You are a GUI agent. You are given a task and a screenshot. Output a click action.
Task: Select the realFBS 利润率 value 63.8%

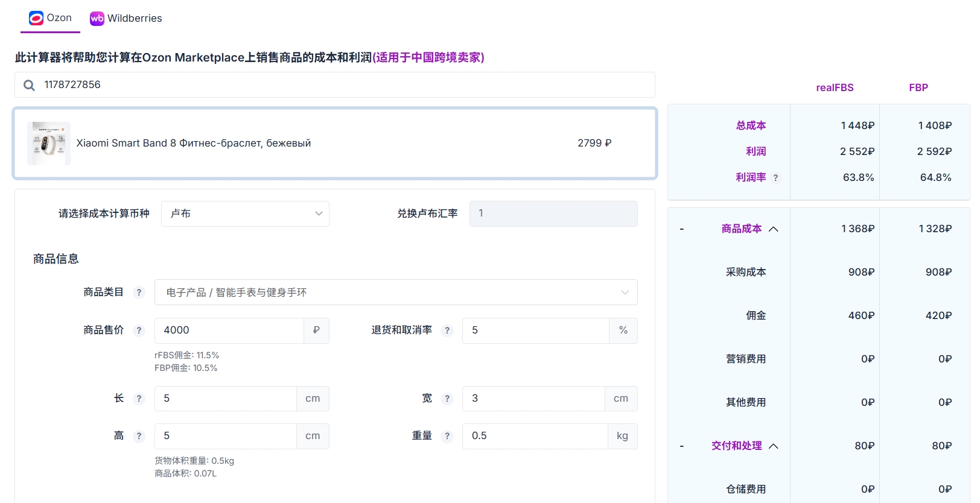pyautogui.click(x=858, y=177)
